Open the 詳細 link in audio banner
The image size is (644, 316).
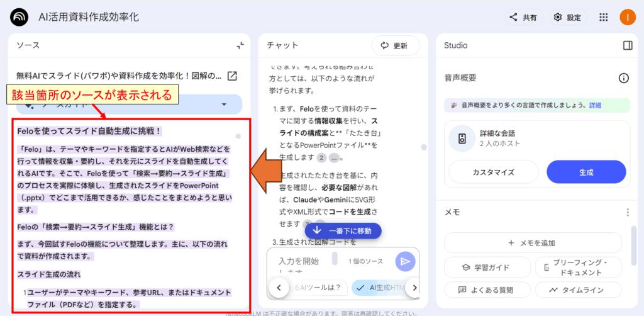tap(595, 105)
